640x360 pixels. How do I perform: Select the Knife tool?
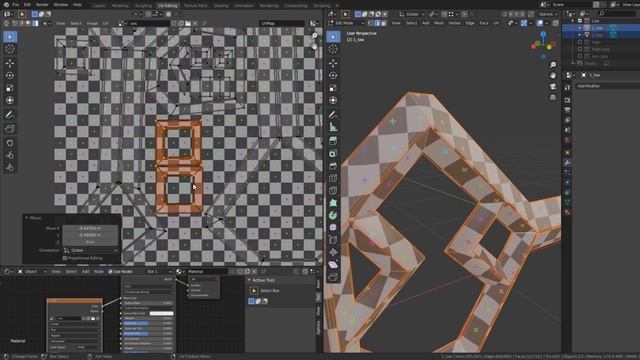click(x=333, y=190)
